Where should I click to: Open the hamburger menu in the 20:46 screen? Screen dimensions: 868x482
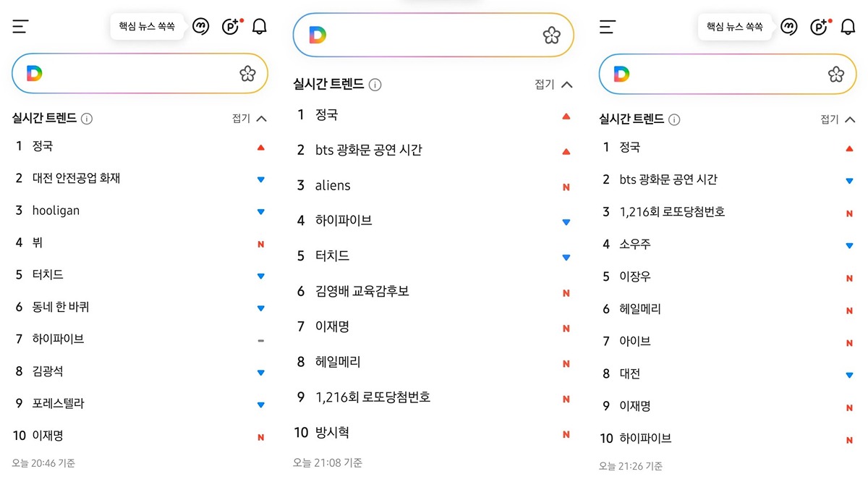pos(20,27)
